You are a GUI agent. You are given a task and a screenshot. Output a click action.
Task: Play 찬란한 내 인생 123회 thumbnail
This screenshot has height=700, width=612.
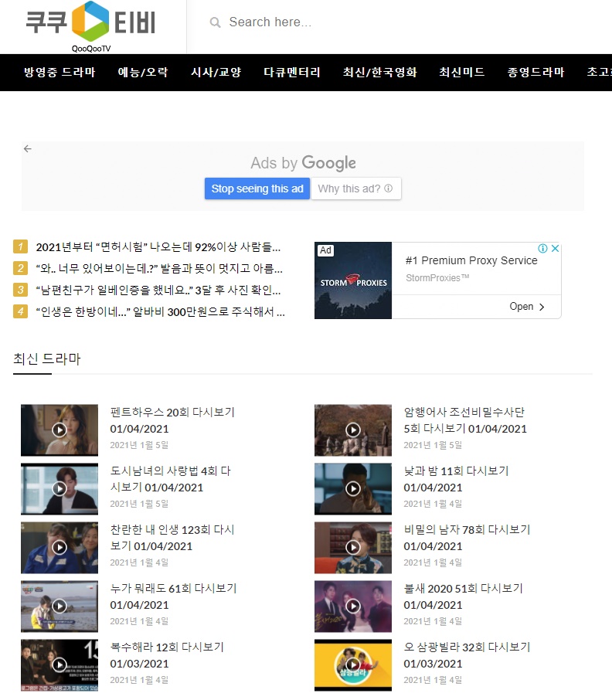pyautogui.click(x=59, y=547)
